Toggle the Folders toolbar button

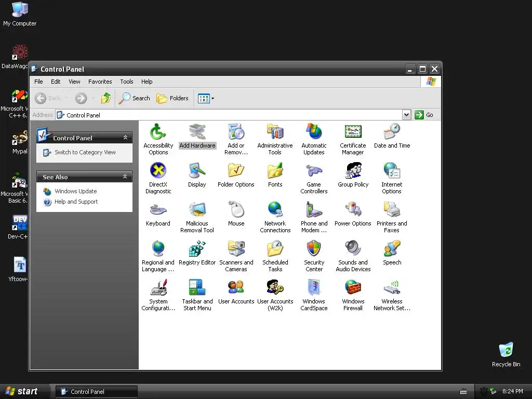coord(172,98)
